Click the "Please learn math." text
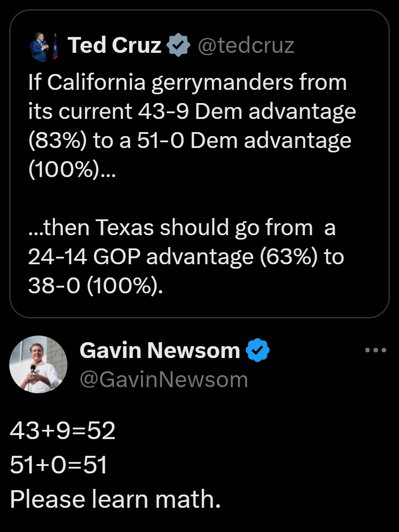Image resolution: width=399 pixels, height=532 pixels. (115, 499)
